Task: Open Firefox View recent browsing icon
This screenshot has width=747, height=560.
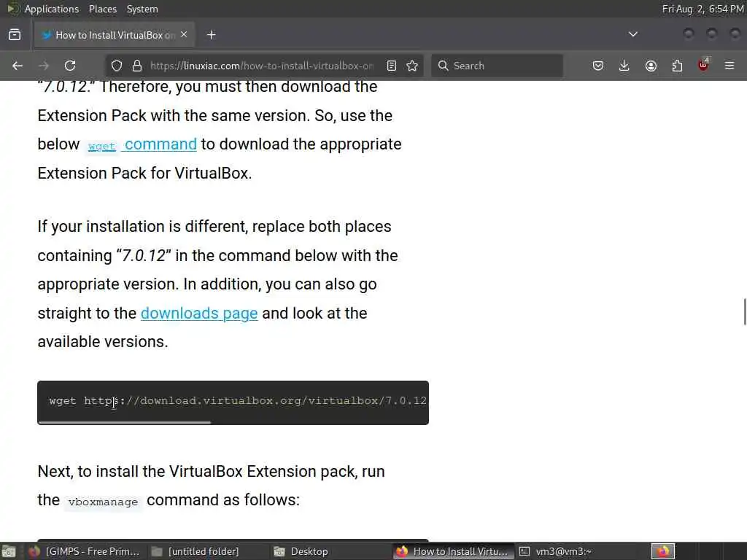Action: 15,35
